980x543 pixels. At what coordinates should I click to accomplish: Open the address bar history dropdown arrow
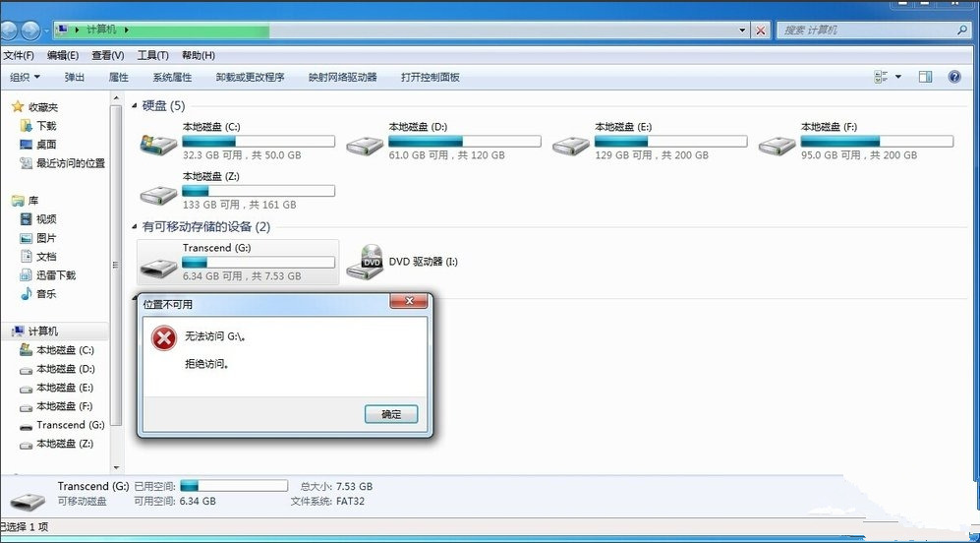742,30
